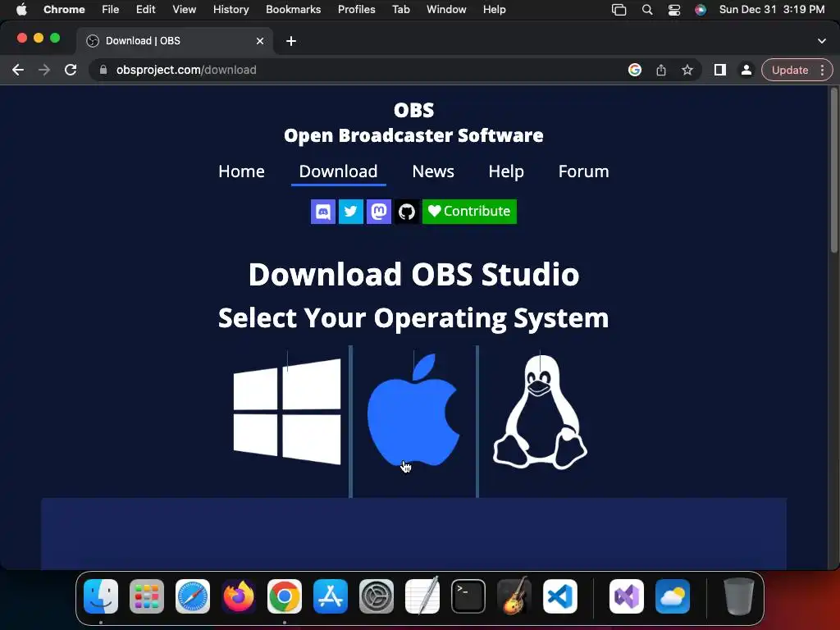This screenshot has height=630, width=840.
Task: Launch Terminal from the Dock
Action: pyautogui.click(x=468, y=596)
